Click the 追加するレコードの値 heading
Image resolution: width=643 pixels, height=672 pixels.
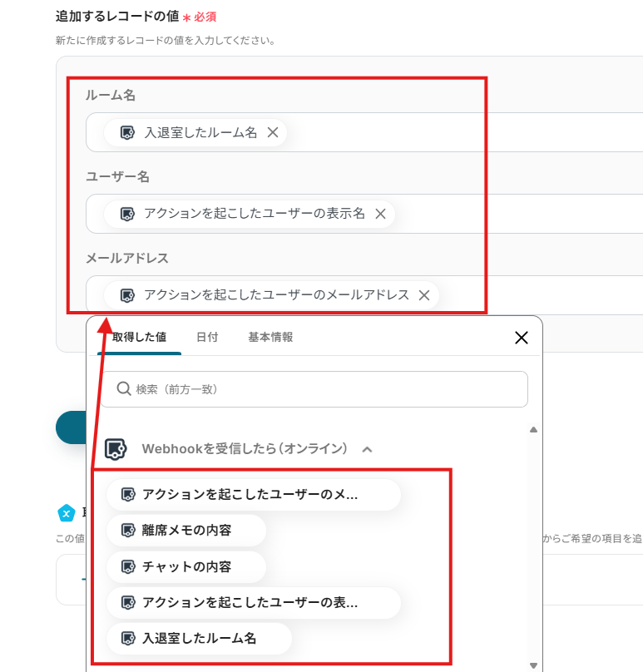[x=117, y=17]
